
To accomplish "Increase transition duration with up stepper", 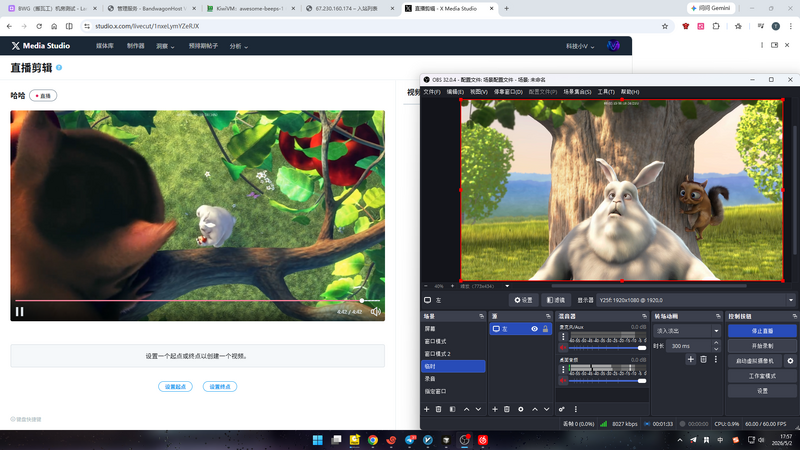I will point(716,343).
